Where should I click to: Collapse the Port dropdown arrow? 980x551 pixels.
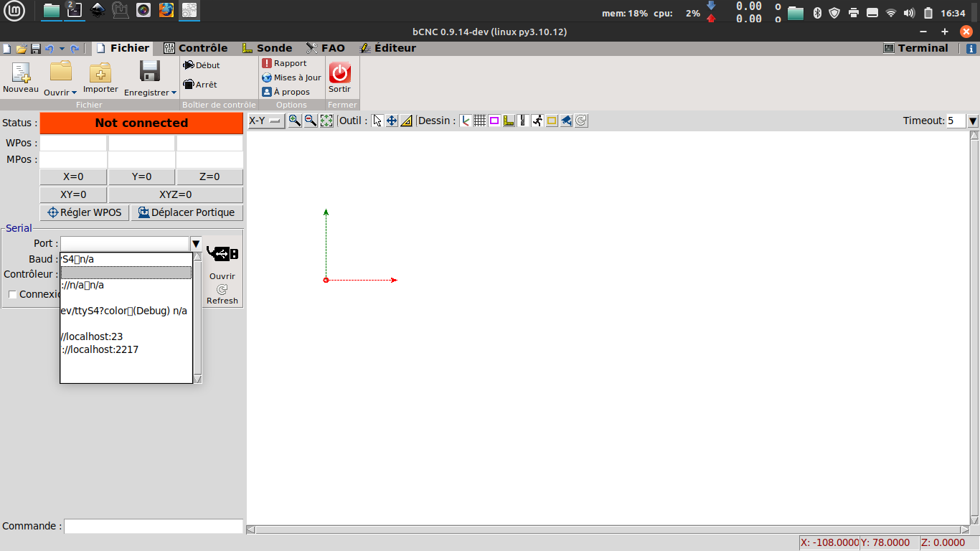pos(196,244)
